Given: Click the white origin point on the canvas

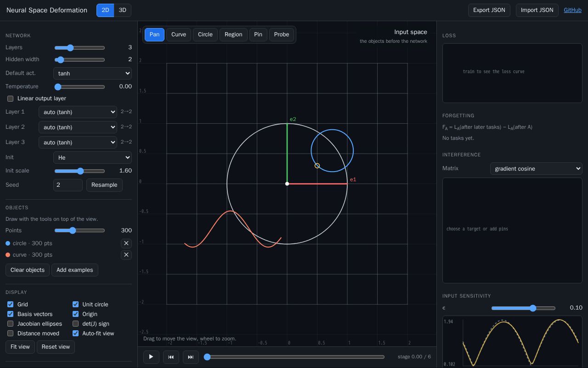Looking at the screenshot, I should click(x=287, y=184).
